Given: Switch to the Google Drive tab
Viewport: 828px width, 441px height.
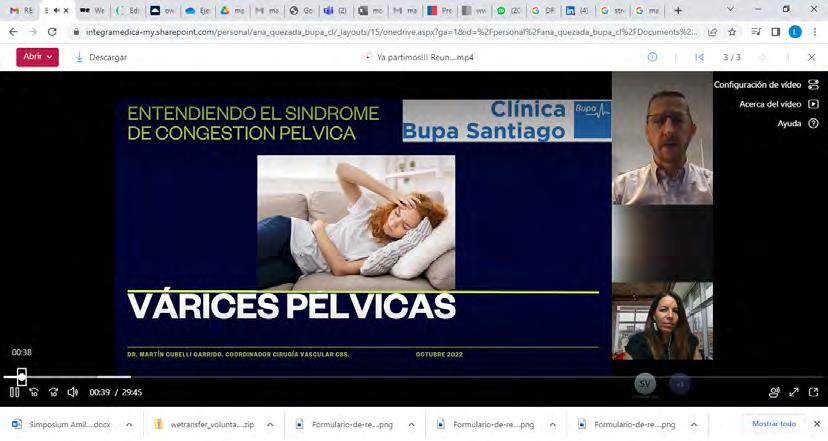Looking at the screenshot, I should [x=232, y=11].
